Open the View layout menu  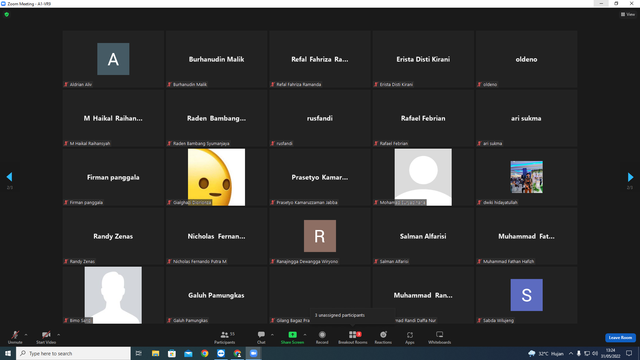tap(628, 14)
